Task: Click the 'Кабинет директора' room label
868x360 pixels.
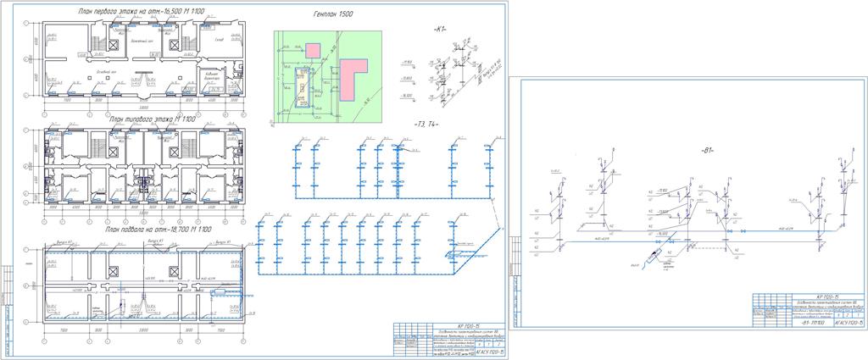Action: 213,77
